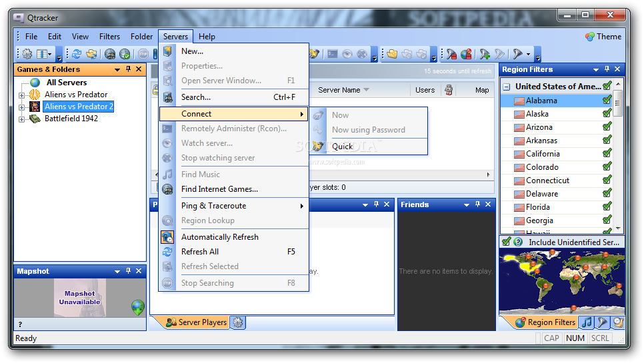Choose Find Internet Games...
This screenshot has height=363, width=644.
(234, 189)
